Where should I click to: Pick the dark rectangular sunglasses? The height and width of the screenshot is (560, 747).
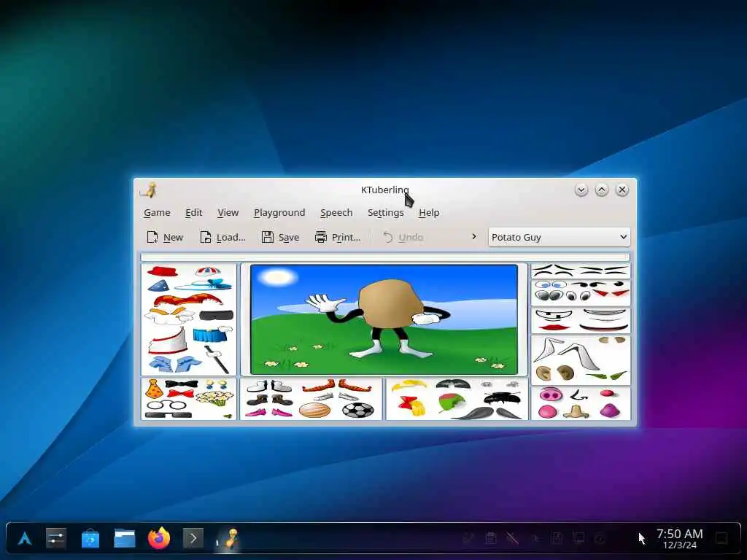pos(169,415)
